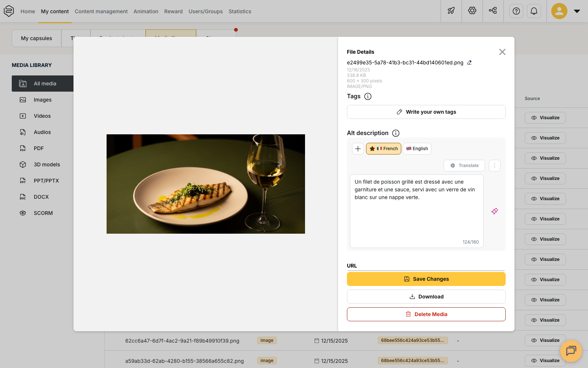Click into the alt description text area

(x=417, y=211)
